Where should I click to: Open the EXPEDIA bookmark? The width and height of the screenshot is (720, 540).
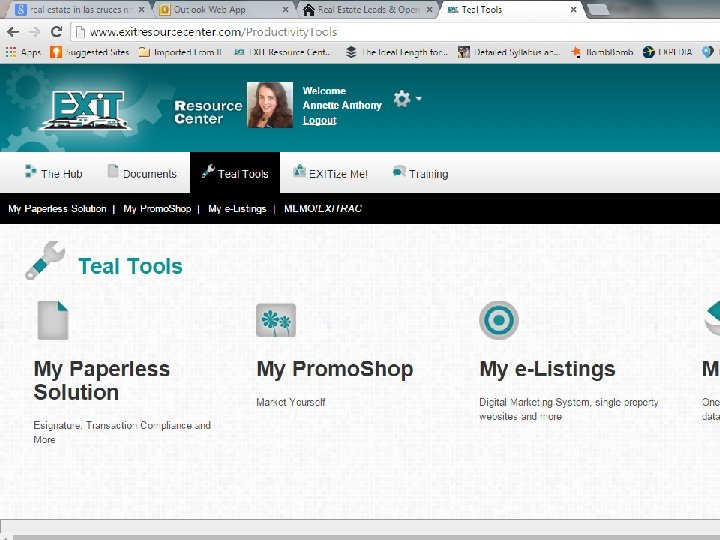tap(668, 52)
